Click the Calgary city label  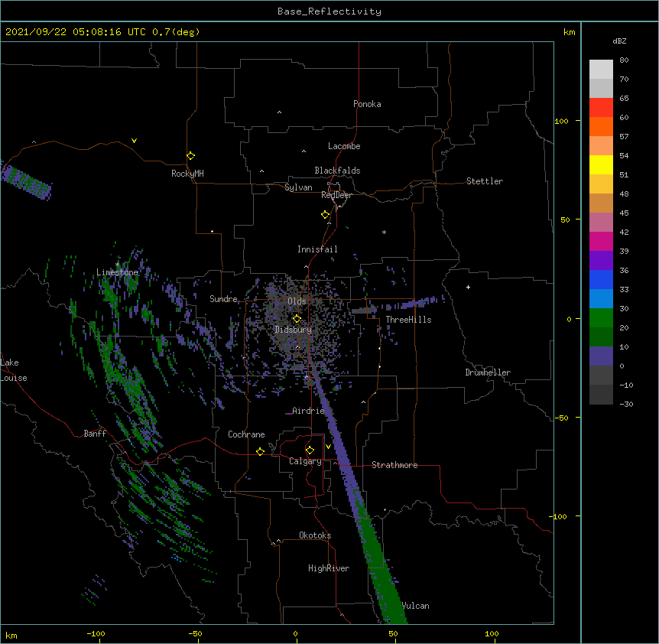(305, 461)
